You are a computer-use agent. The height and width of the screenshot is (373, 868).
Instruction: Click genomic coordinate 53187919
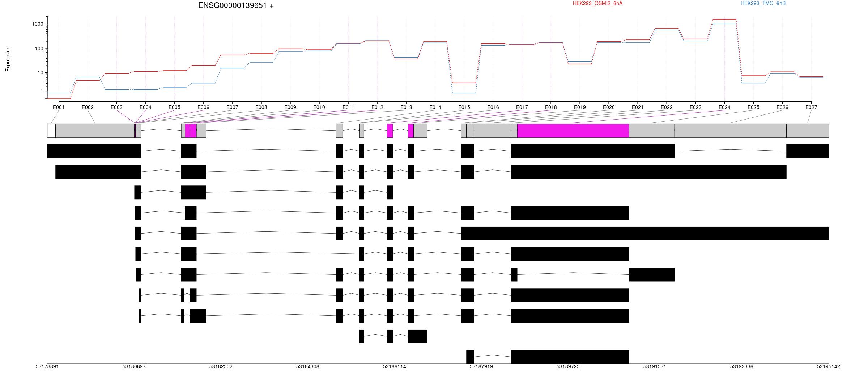click(x=481, y=366)
